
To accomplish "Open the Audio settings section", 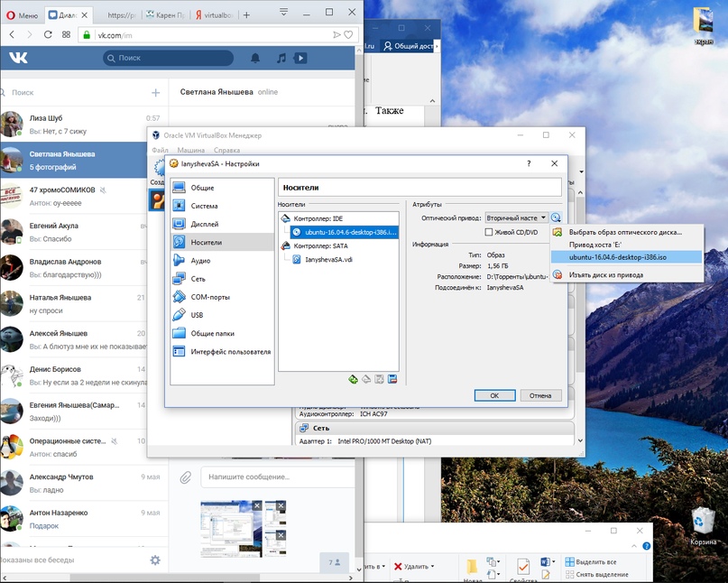I will tap(200, 261).
